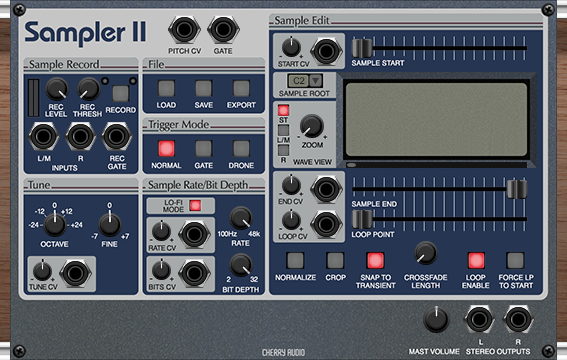Click the L stereo output jack
Viewport: 567px width, 360px height.
click(x=479, y=320)
